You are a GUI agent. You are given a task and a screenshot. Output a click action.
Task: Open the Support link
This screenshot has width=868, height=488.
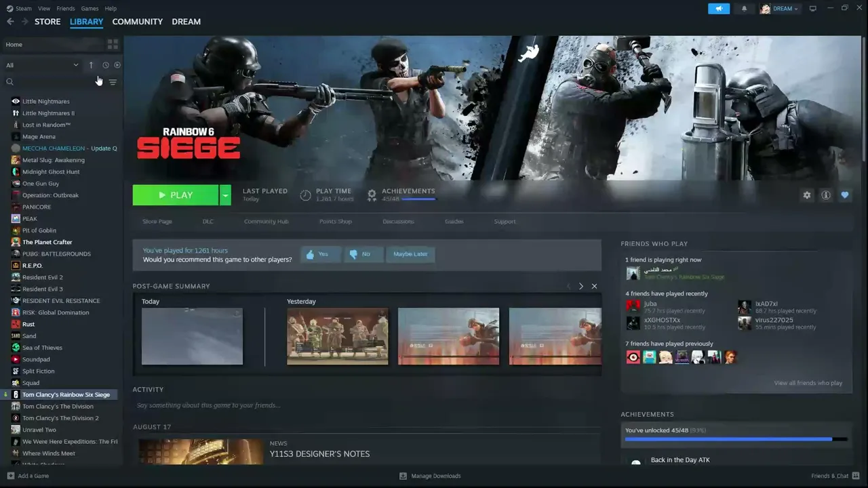pyautogui.click(x=505, y=222)
